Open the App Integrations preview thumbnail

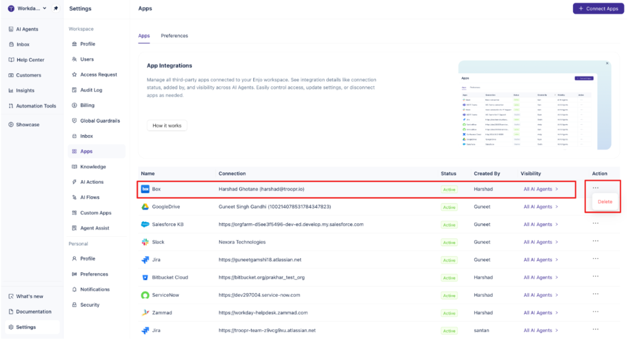[534, 105]
